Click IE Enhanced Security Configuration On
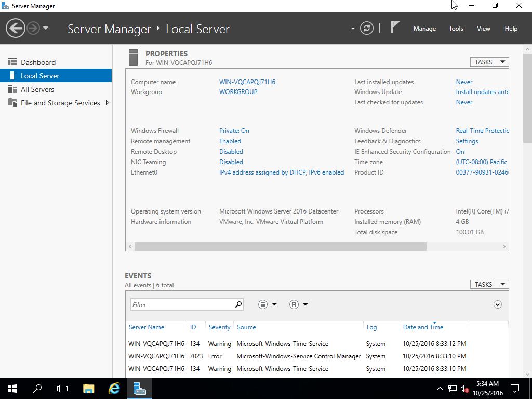The width and height of the screenshot is (532, 399). 460,152
